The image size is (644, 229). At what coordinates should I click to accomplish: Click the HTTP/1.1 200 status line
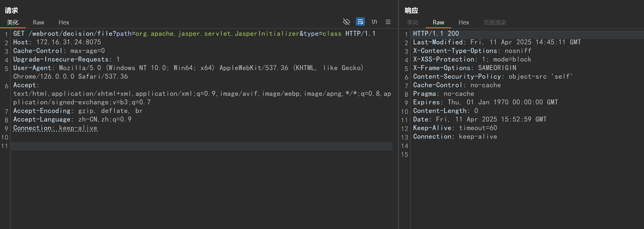pyautogui.click(x=436, y=34)
